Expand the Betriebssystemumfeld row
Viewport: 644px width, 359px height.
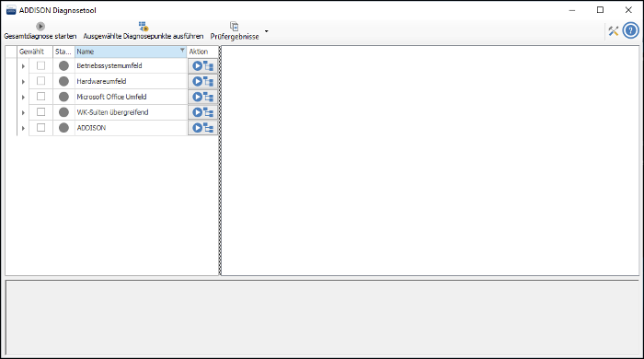23,66
